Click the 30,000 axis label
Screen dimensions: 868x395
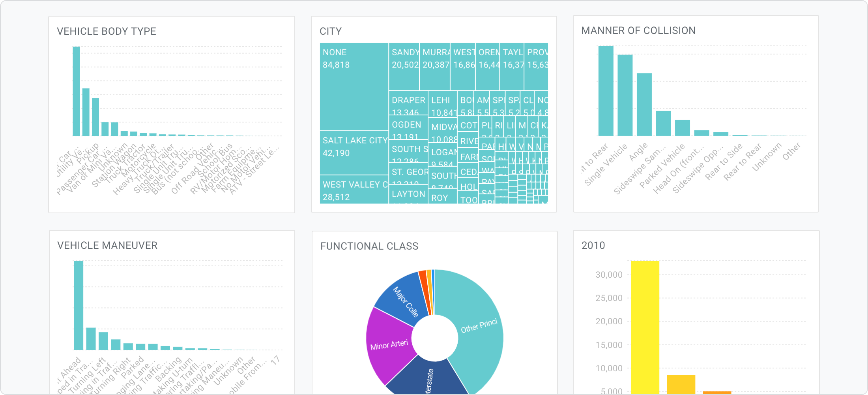coord(609,275)
